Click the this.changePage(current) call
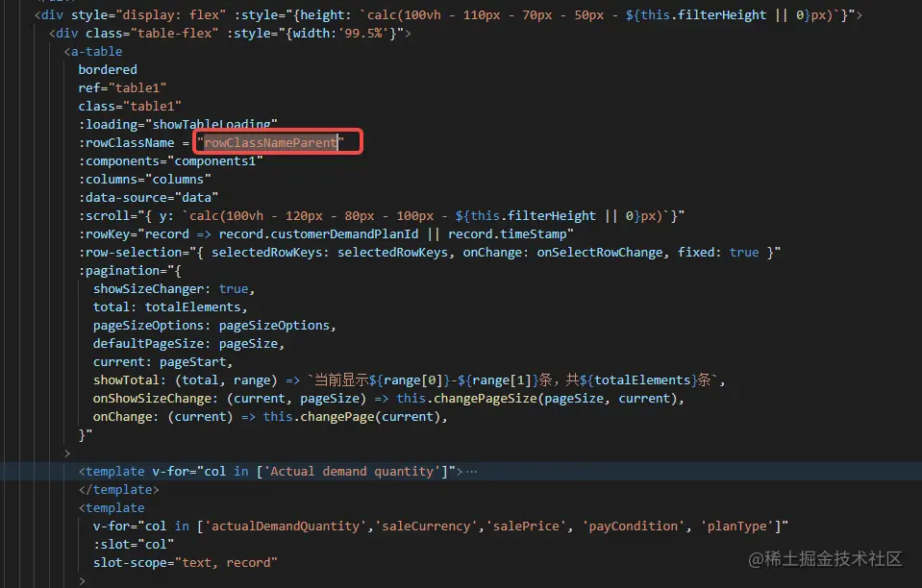The width and height of the screenshot is (922, 588). [x=352, y=416]
